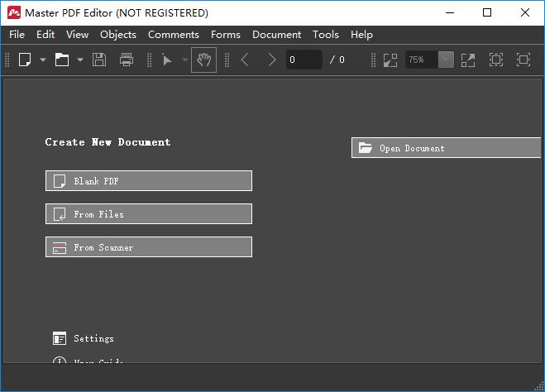Screen dimensions: 545x392
Task: Click the zoom out shrink icon
Action: (x=390, y=60)
